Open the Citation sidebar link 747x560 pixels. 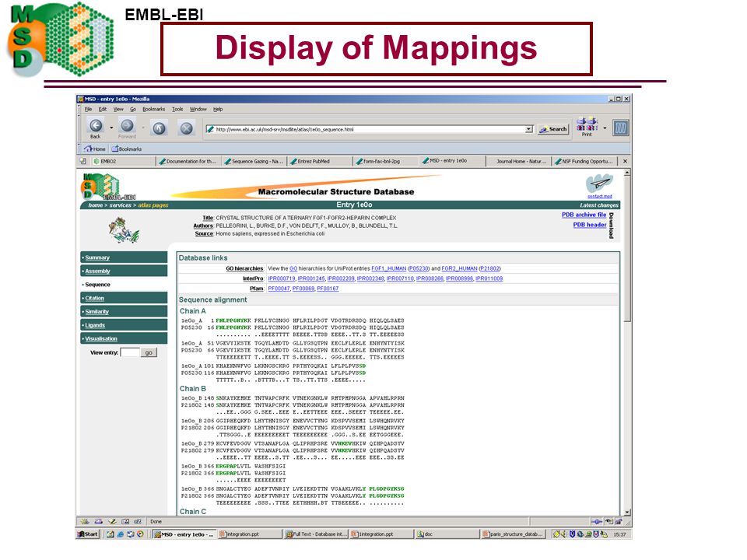[x=94, y=298]
